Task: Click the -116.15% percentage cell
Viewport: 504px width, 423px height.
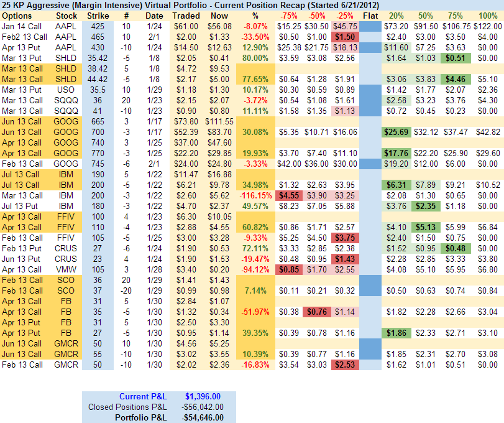Action: [255, 195]
